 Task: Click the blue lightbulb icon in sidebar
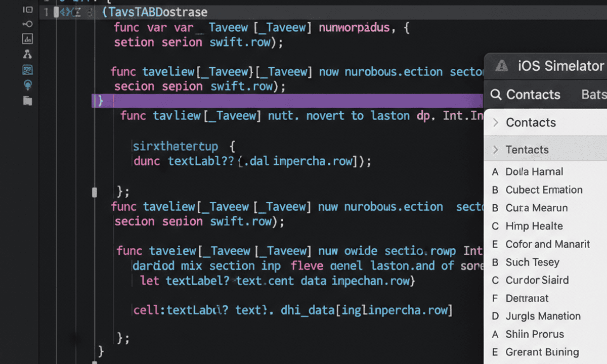coord(27,84)
